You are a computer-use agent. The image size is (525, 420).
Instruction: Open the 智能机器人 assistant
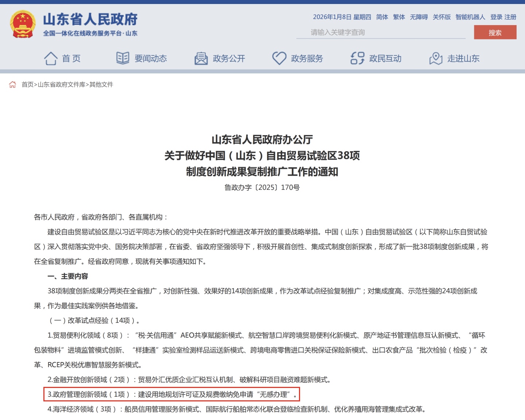click(470, 17)
